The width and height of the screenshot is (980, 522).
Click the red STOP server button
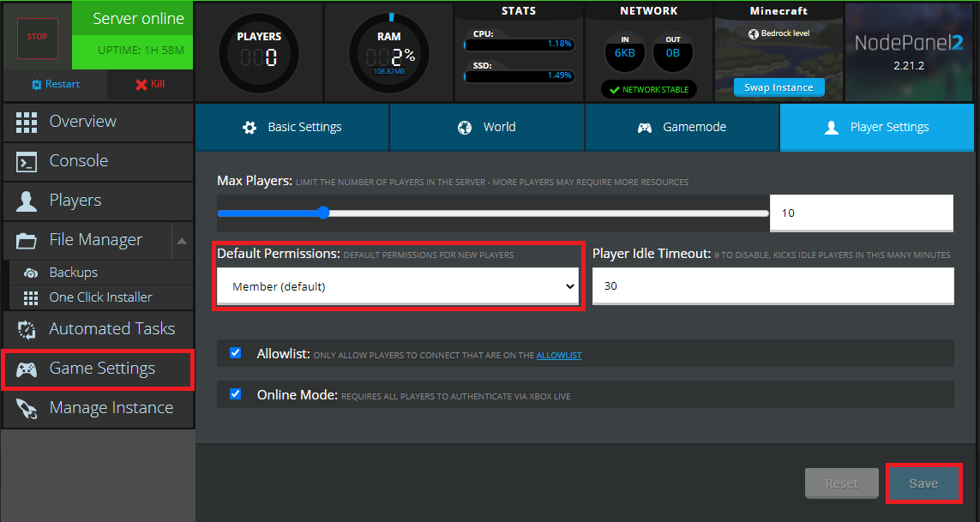click(x=37, y=37)
